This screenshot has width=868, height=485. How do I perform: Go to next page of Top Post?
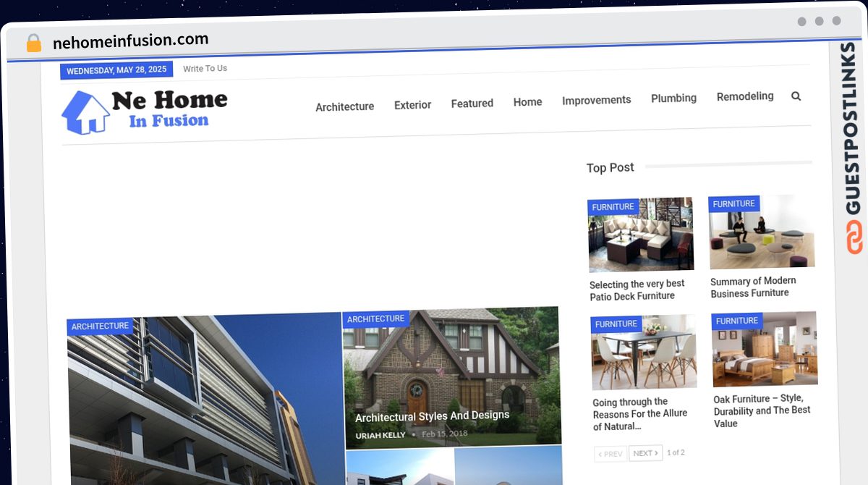pos(645,453)
